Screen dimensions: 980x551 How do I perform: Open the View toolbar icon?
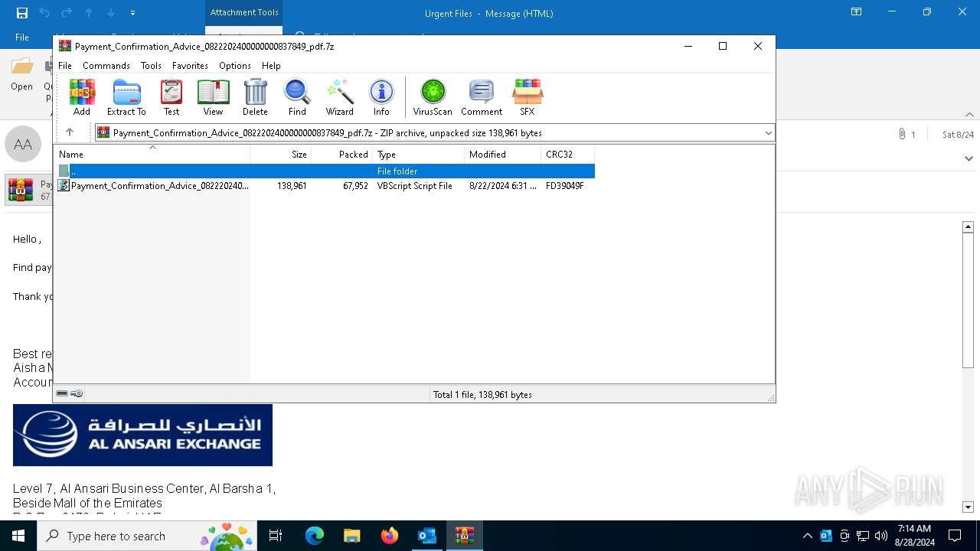tap(213, 97)
